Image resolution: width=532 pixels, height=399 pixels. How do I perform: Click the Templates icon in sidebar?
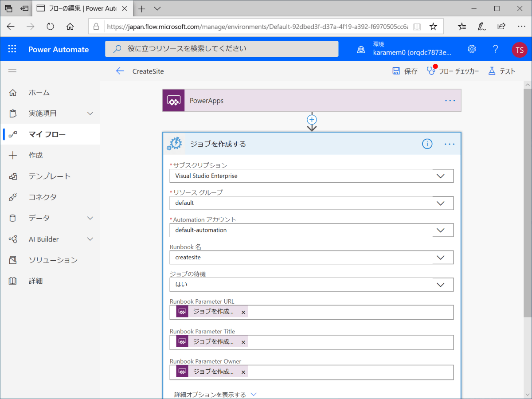click(13, 176)
